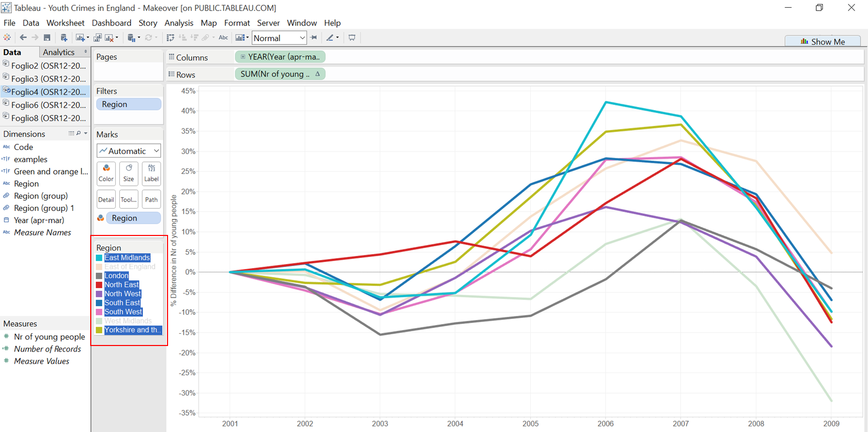Click the London gray legend swatch
The width and height of the screenshot is (868, 432).
(99, 276)
